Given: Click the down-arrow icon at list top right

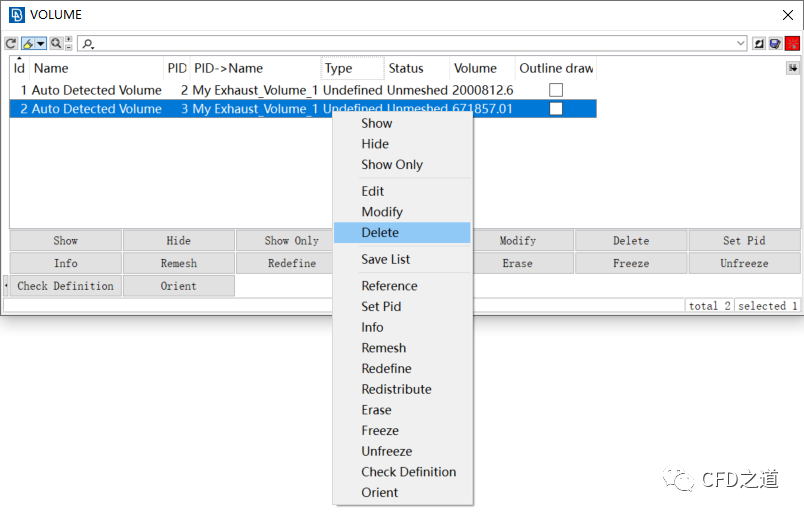Looking at the screenshot, I should tap(793, 68).
